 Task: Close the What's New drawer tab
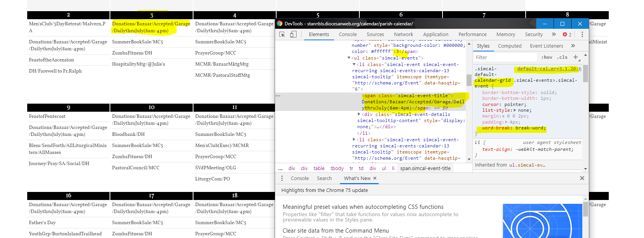click(375, 178)
